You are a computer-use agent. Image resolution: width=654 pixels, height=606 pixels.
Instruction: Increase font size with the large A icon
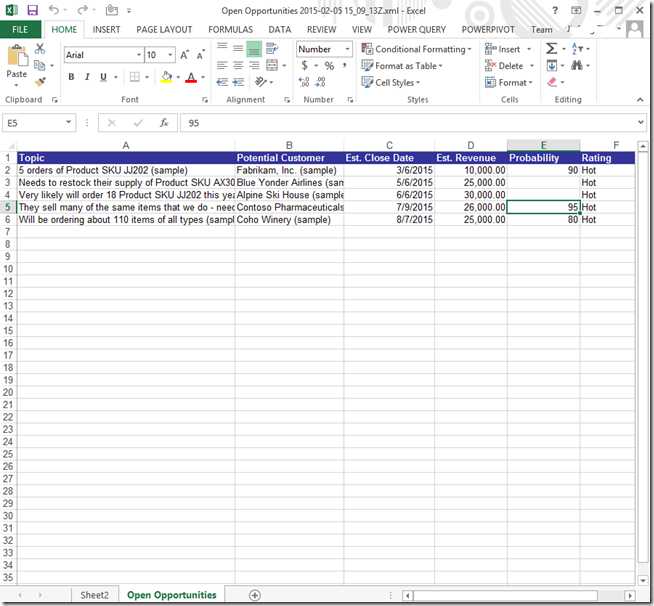(184, 55)
